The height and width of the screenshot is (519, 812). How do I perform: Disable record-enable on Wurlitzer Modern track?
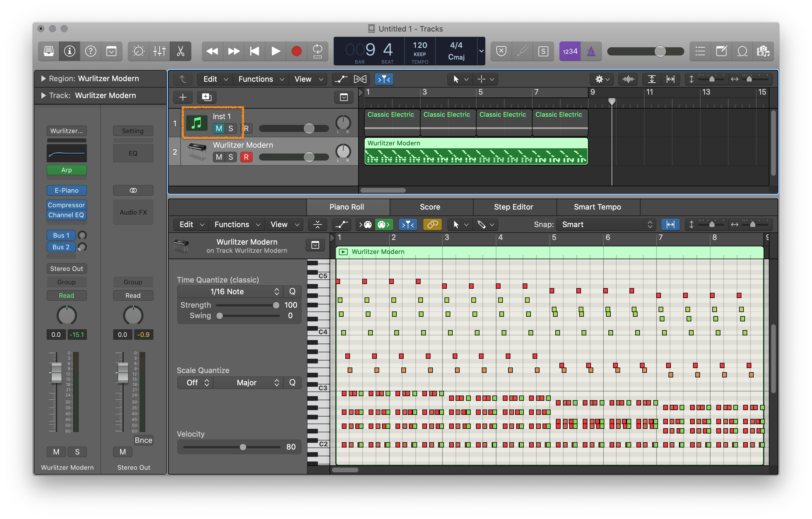(x=246, y=157)
